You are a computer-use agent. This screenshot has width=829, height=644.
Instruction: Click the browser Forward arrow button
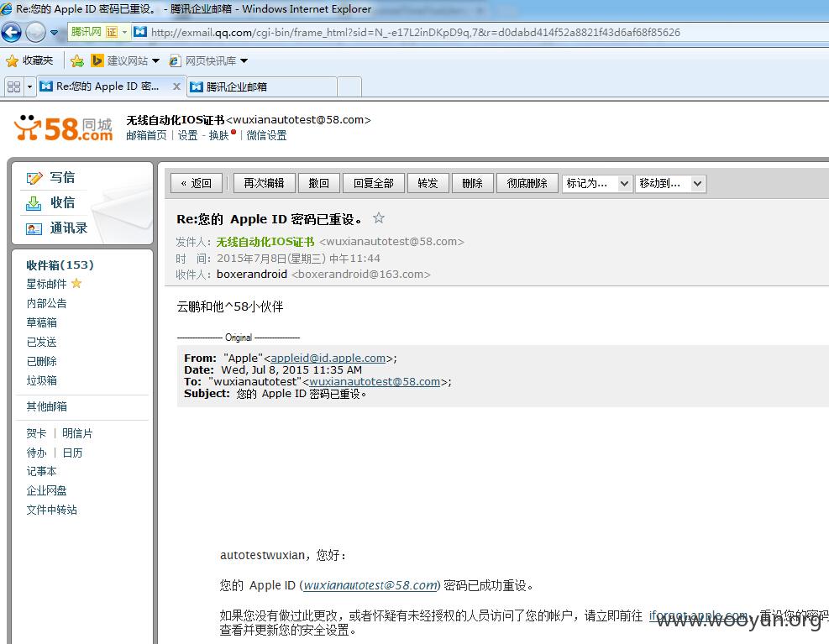tap(35, 32)
